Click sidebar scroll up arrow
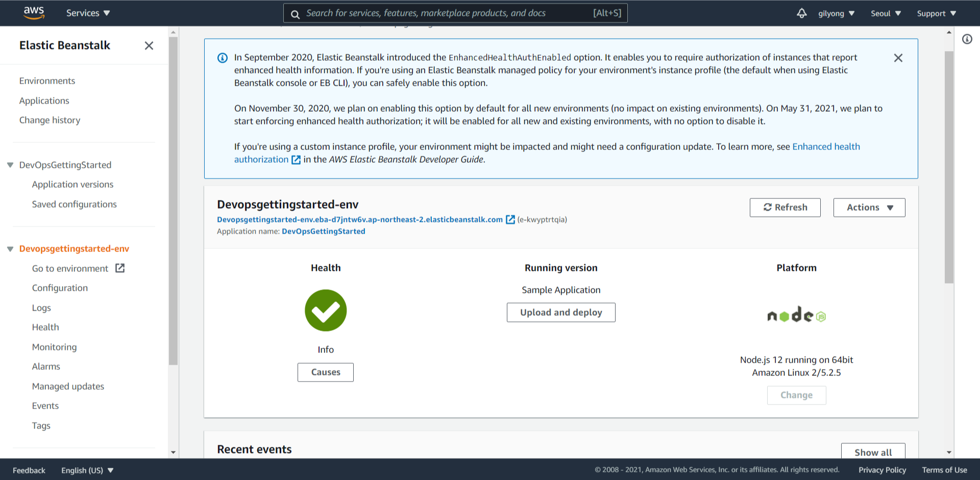Viewport: 980px width, 480px height. 173,32
